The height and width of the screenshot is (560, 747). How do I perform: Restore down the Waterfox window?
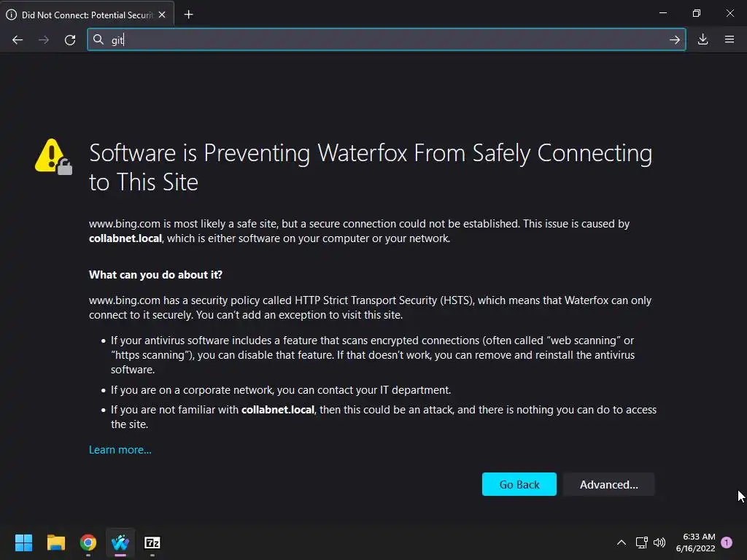697,13
